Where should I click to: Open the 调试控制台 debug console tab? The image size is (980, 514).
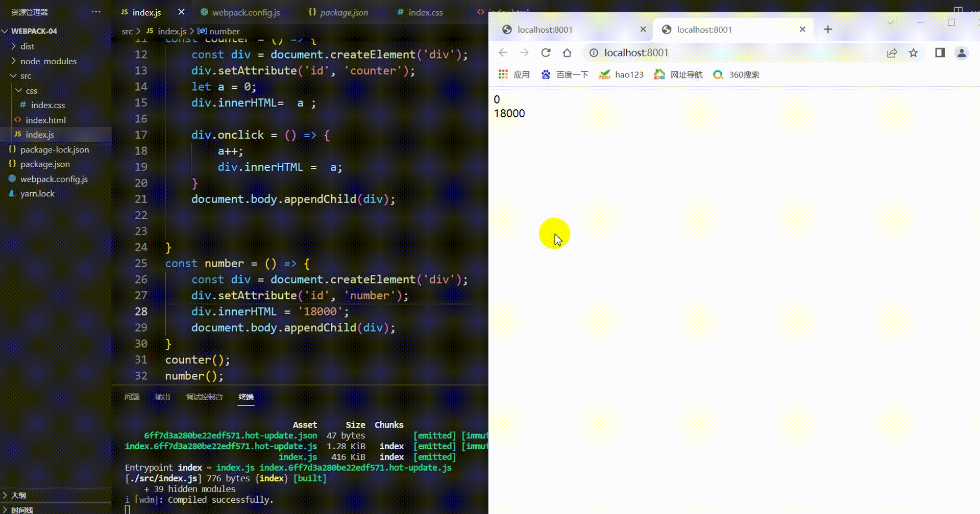click(x=204, y=397)
